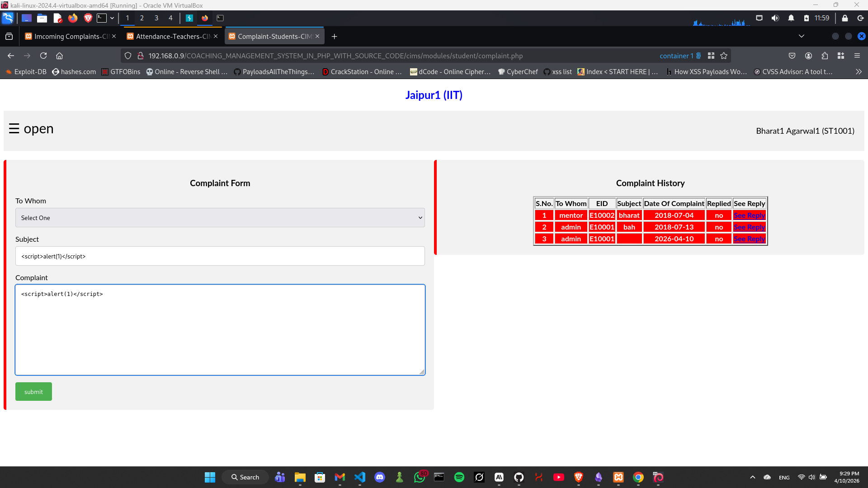Open Exploit-DB bookmark

pos(26,72)
